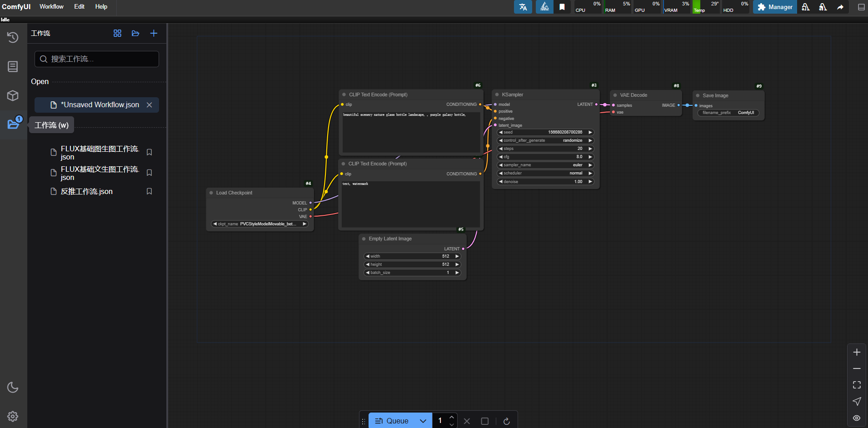
Task: Click the ComfyUI logo text
Action: click(x=16, y=6)
